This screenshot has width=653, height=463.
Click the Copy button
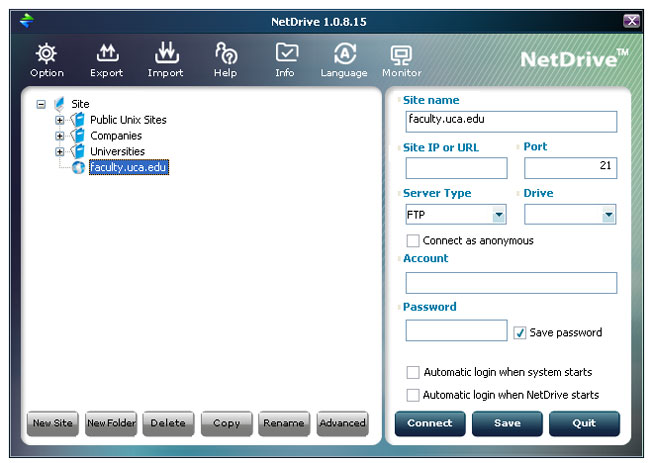click(x=227, y=423)
